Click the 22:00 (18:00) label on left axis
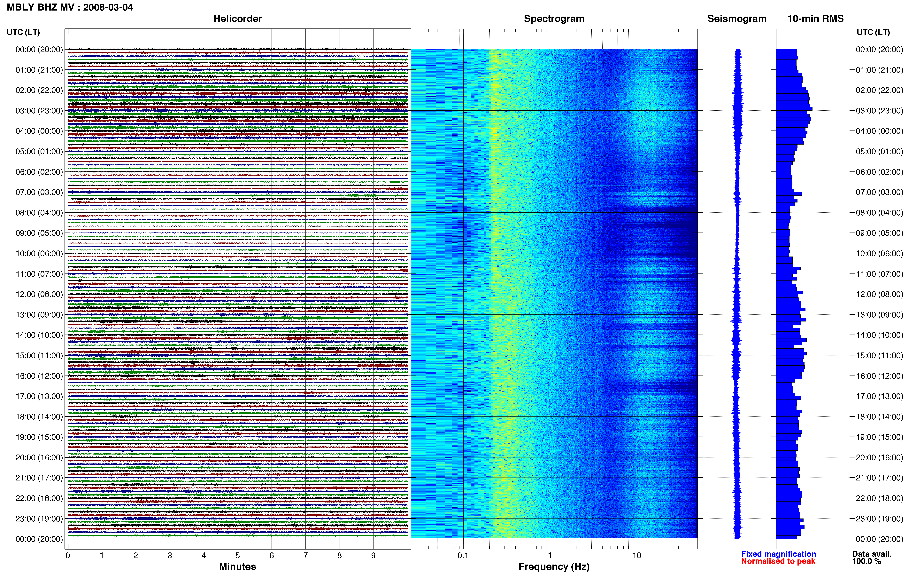Image resolution: width=924 pixels, height=578 pixels. (39, 498)
